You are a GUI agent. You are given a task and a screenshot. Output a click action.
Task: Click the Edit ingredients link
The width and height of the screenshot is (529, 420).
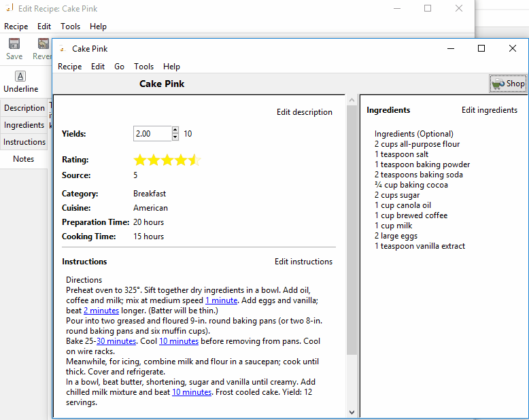tap(489, 110)
